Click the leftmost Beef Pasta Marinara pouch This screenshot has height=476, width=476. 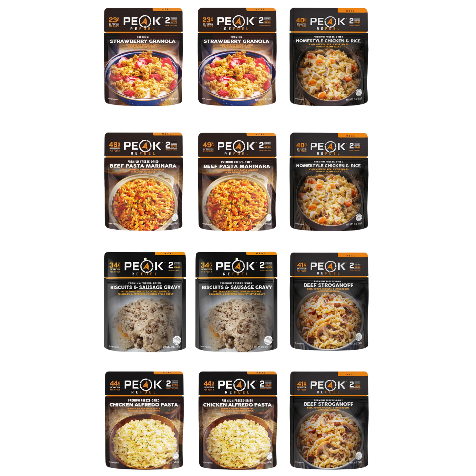click(x=143, y=181)
